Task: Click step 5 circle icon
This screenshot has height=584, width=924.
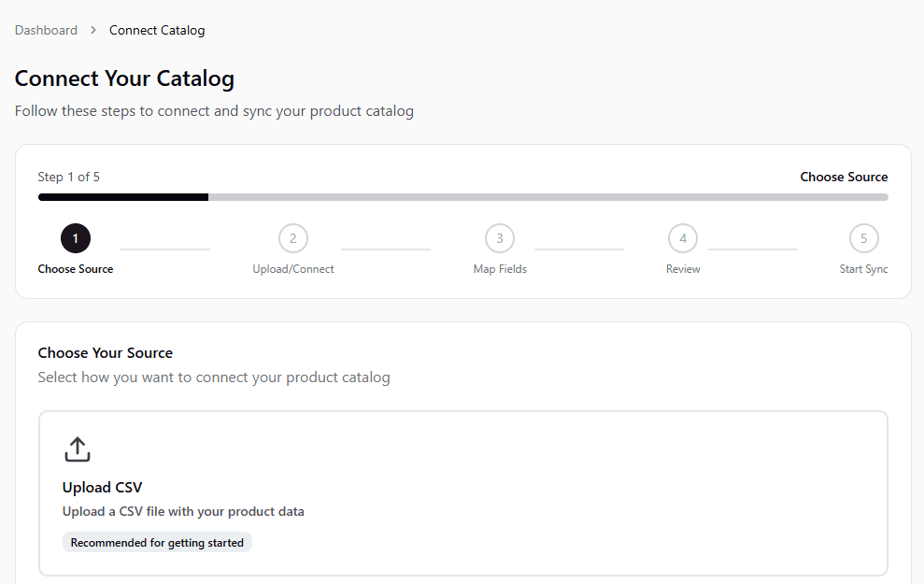Action: pos(863,238)
